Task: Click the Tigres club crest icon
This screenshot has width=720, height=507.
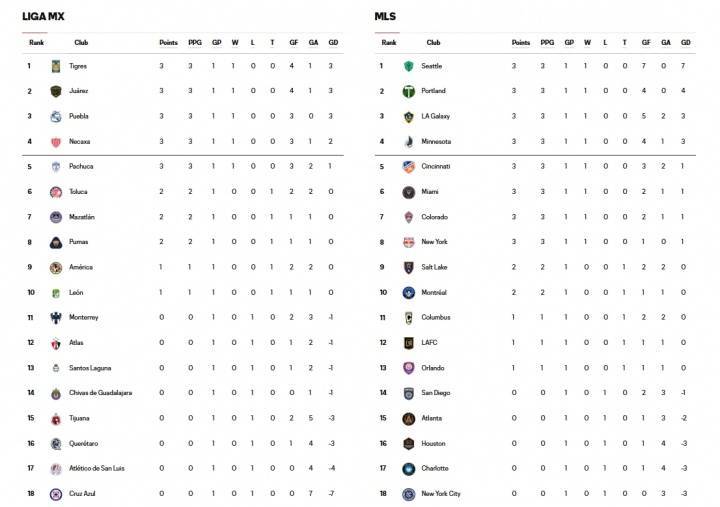Action: pos(56,66)
